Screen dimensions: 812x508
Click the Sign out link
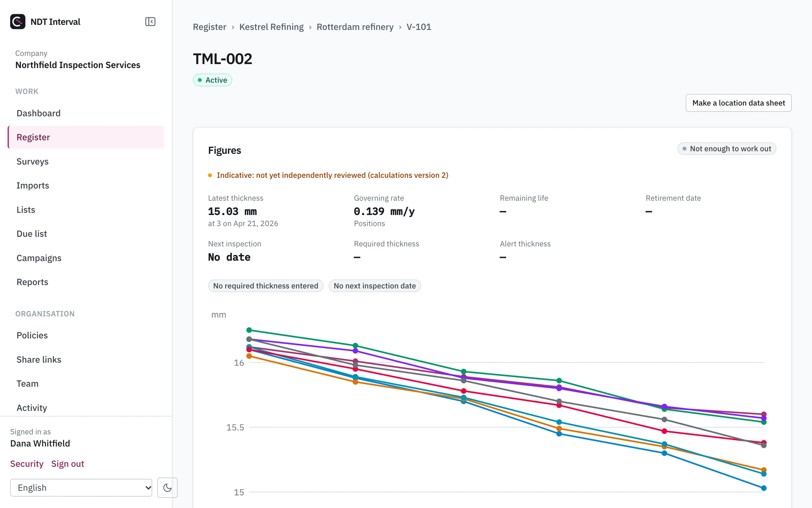[68, 464]
